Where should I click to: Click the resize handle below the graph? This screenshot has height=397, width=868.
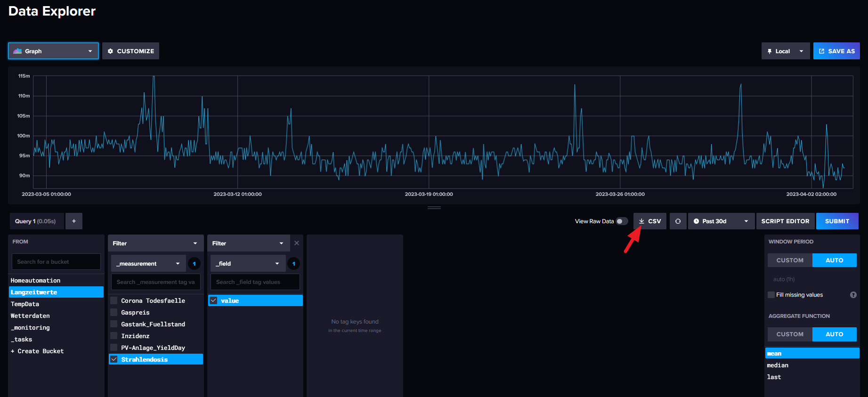(x=434, y=208)
